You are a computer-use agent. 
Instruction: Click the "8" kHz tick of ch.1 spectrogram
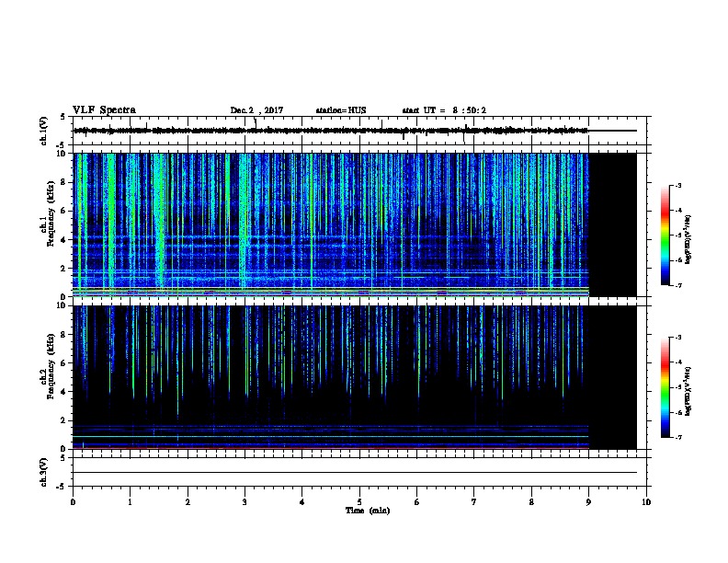coord(63,182)
